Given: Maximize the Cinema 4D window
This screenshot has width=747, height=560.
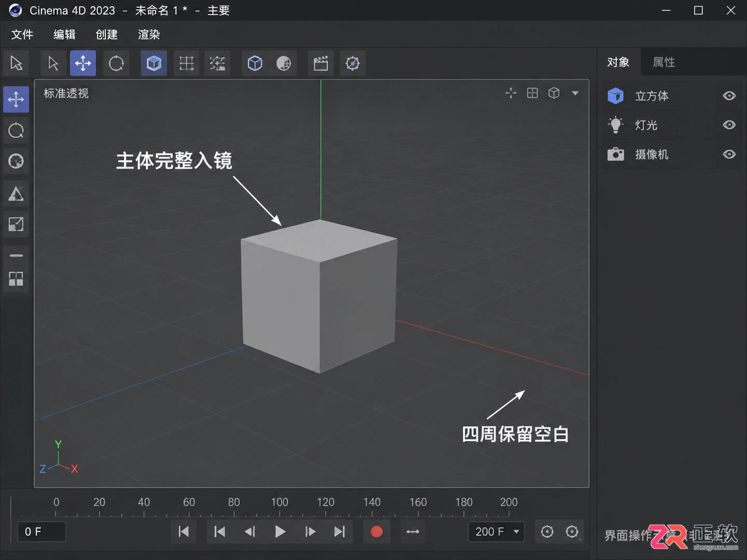Looking at the screenshot, I should point(698,10).
